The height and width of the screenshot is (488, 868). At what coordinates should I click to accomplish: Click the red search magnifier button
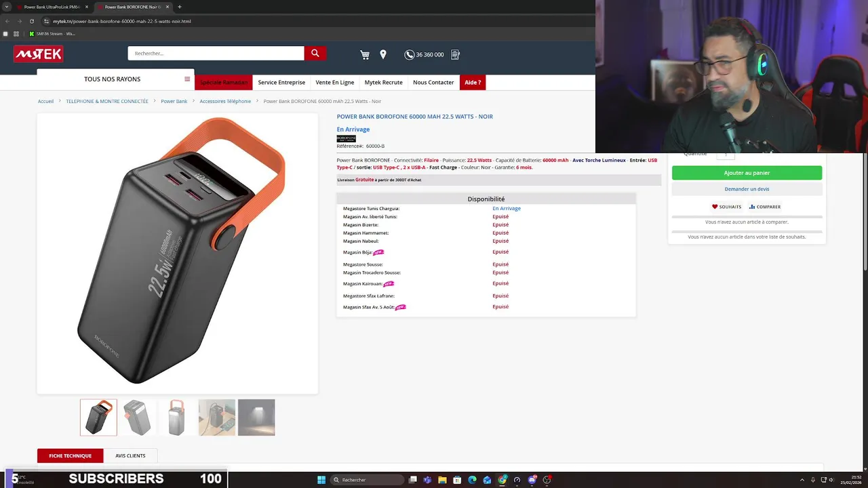(315, 53)
